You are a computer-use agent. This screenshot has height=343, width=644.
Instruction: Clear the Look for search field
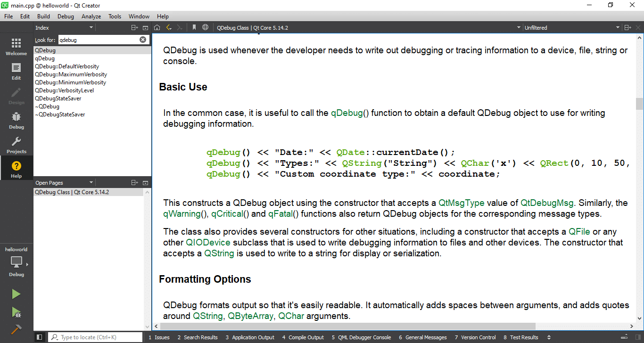pos(143,40)
